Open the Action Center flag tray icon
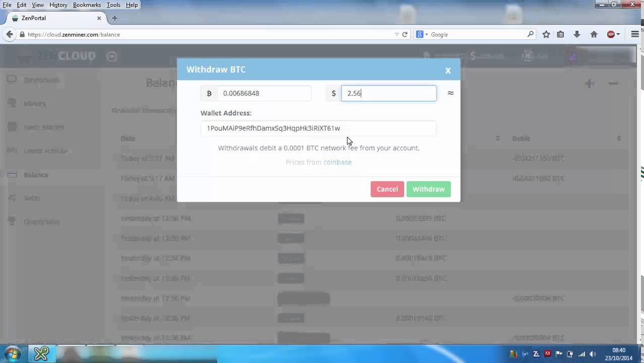This screenshot has height=363, width=644. coord(559,354)
